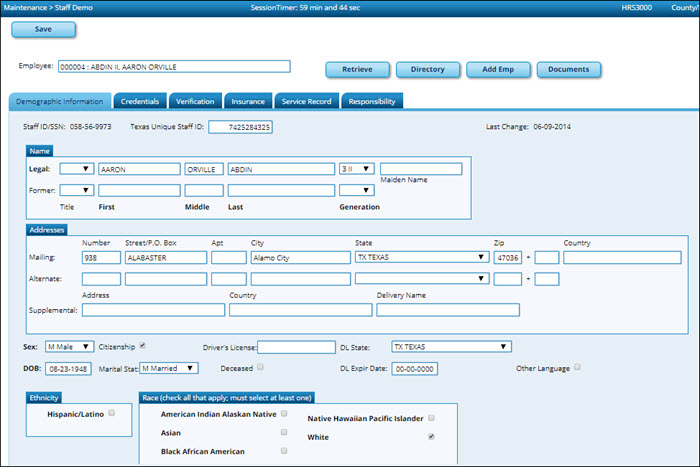The image size is (700, 467).
Task: Check the Deceased checkbox
Action: [260, 368]
